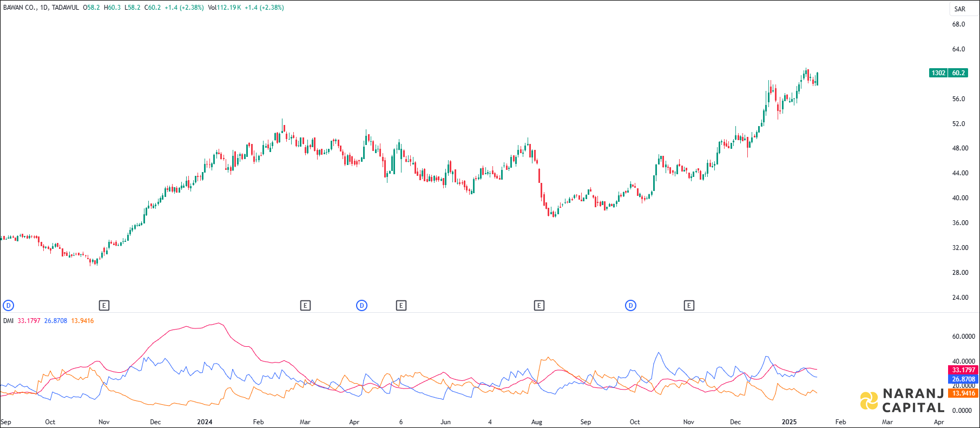Click the orange 13.9416 value in DMI legend

click(x=82, y=321)
